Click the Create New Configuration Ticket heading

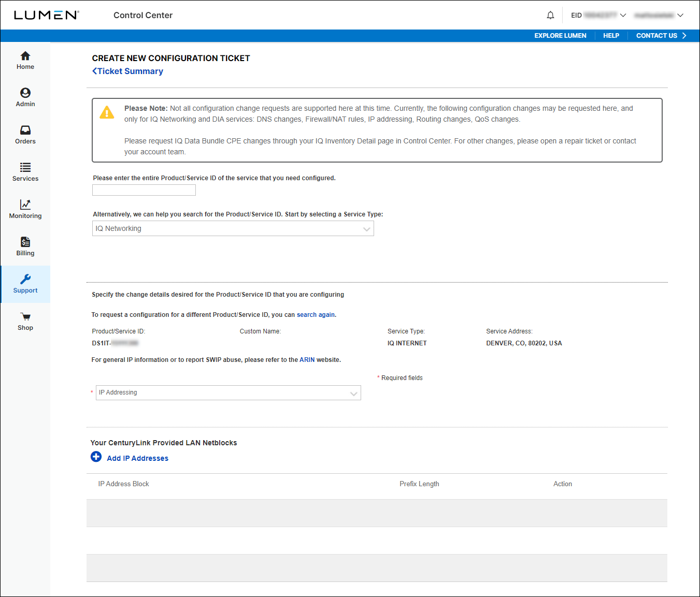point(171,59)
